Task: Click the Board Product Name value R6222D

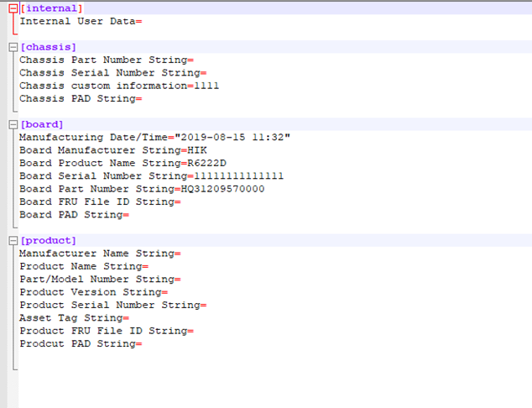Action: pos(206,163)
